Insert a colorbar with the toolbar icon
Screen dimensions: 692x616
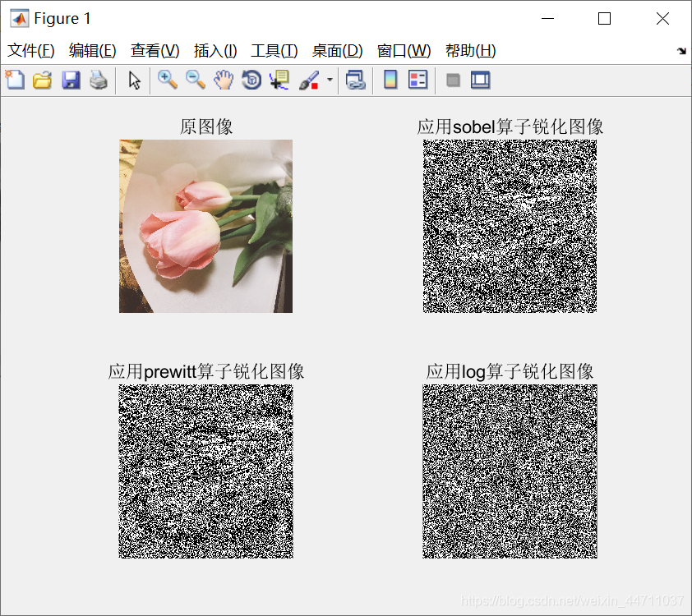coord(390,80)
